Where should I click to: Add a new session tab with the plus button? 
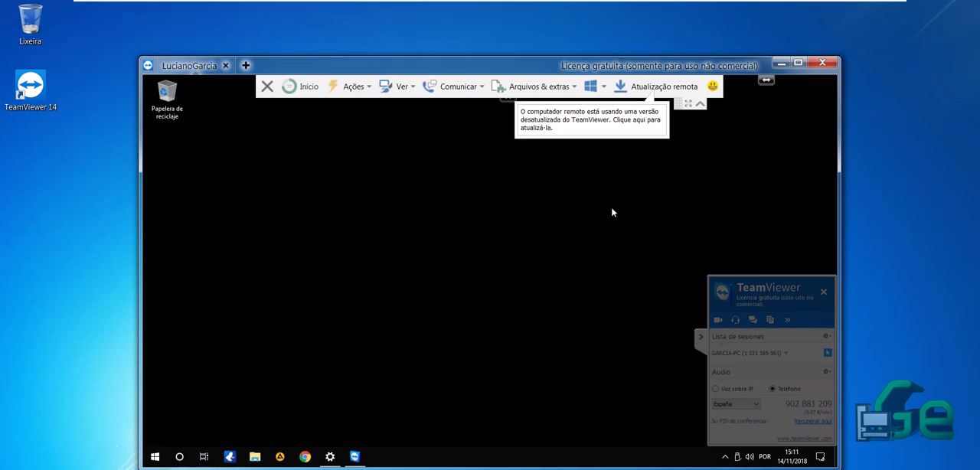pos(246,66)
